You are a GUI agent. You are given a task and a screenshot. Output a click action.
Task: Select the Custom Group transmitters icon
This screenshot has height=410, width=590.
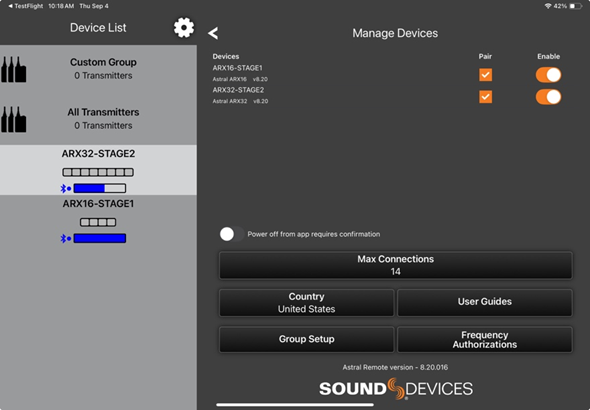[x=14, y=69]
